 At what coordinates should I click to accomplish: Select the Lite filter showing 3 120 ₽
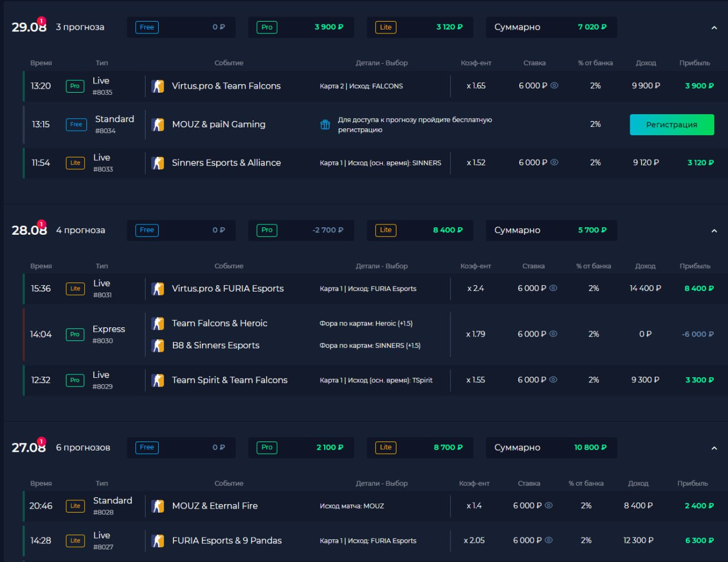420,27
